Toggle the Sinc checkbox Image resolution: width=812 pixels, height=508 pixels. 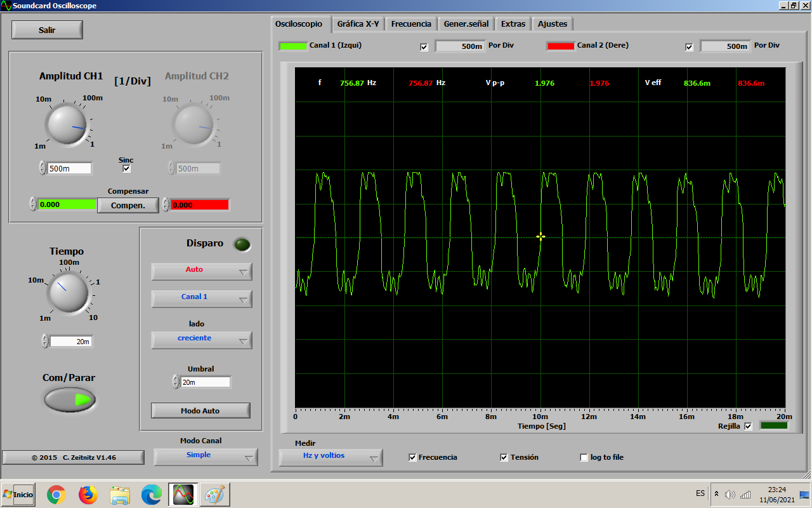point(126,168)
